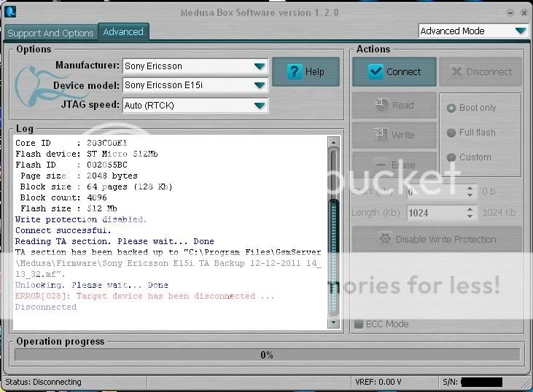Screen dimensions: 533x392
Task: Click the Erase button
Action: (x=394, y=165)
